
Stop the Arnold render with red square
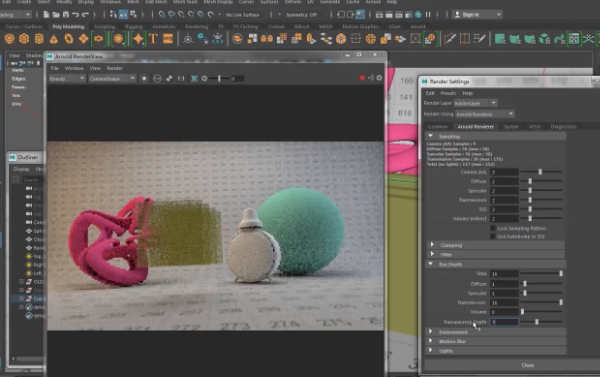(x=362, y=78)
